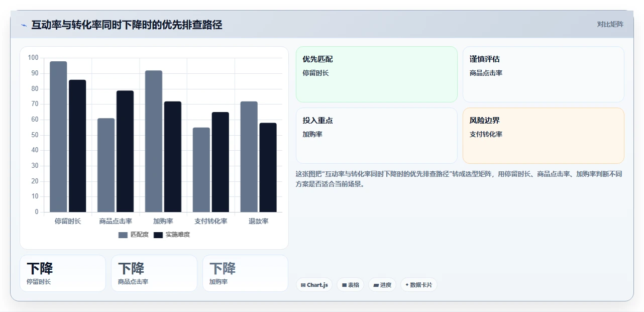
Task: Click the 50 y-axis tick label
Action: coord(35,135)
